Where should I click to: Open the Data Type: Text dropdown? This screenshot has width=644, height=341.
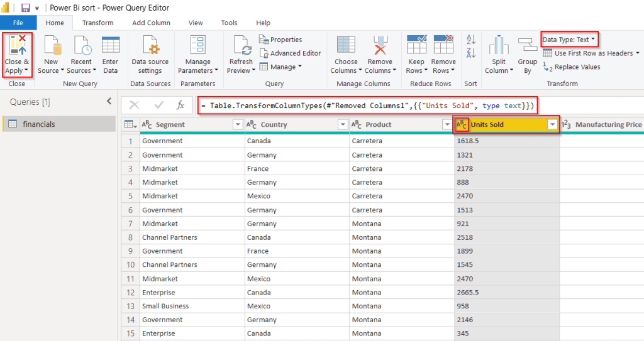(x=569, y=40)
